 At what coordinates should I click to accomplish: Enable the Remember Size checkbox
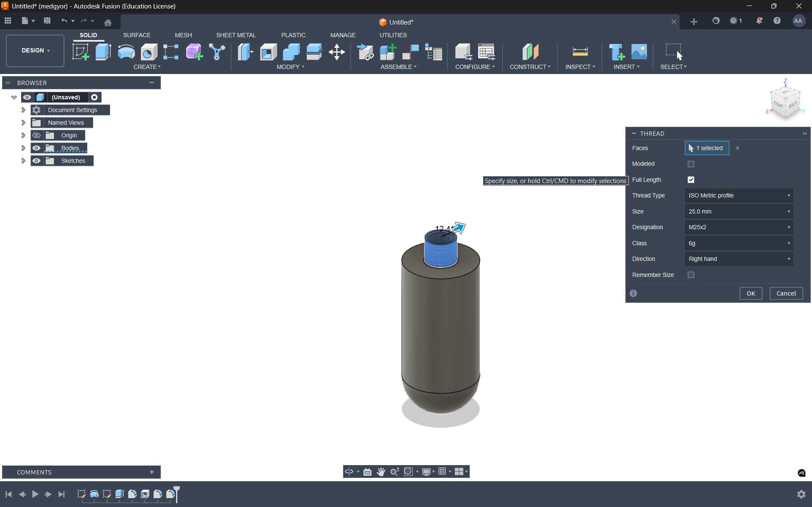[691, 275]
